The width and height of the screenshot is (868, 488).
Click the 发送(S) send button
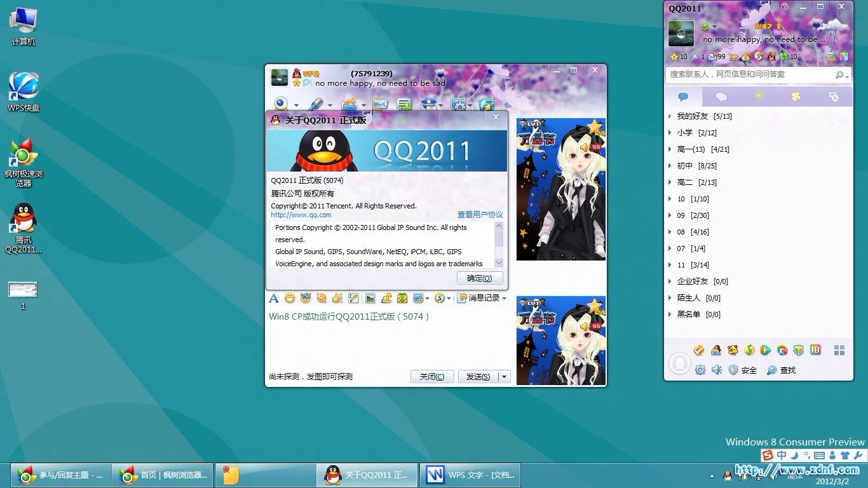[x=478, y=377]
